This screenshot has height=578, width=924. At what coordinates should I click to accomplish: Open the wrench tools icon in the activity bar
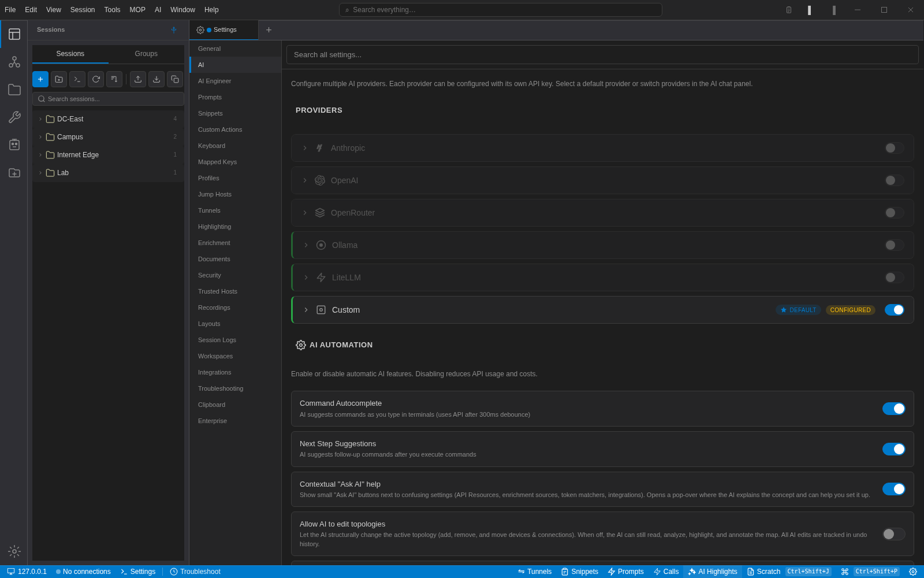[14, 117]
